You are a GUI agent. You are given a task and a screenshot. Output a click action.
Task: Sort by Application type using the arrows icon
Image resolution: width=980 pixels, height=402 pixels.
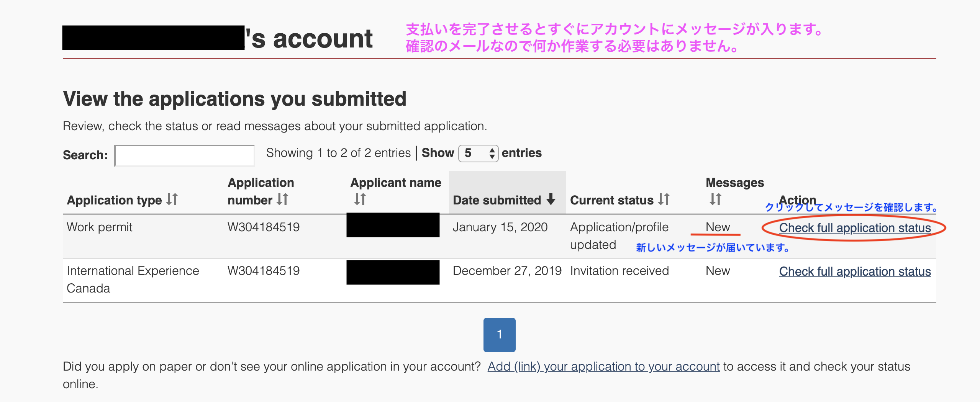(172, 199)
